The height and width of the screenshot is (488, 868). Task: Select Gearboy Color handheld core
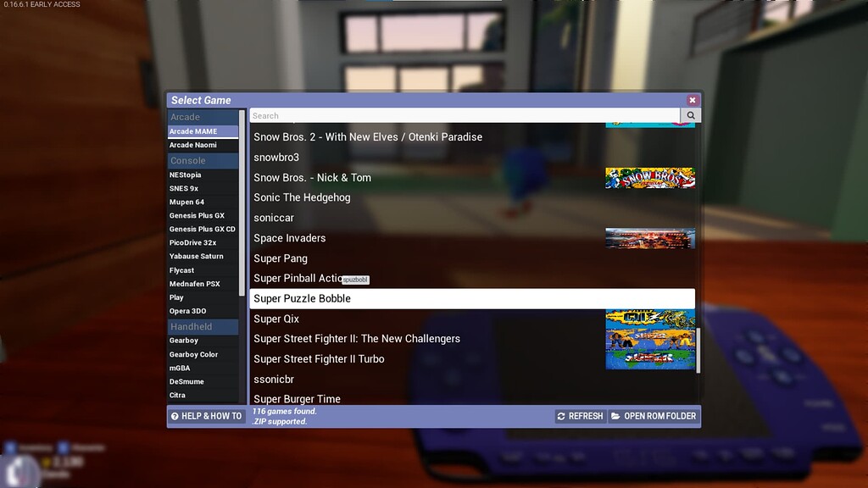[194, 355]
